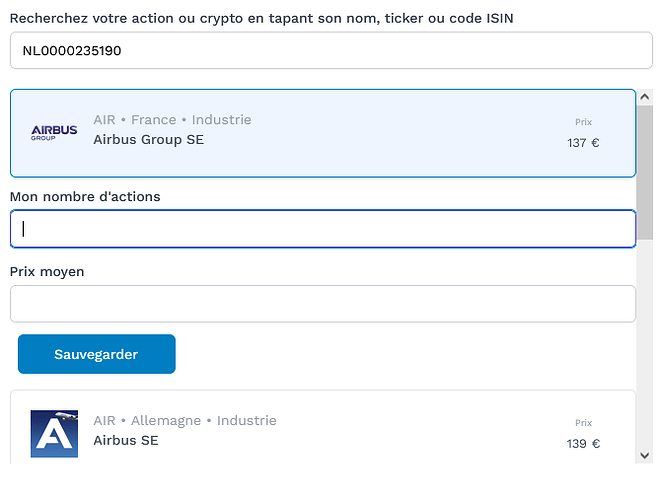Screen dimensions: 659x500
Task: Click the AIR • Allemagne • Industrie label
Action: point(184,421)
